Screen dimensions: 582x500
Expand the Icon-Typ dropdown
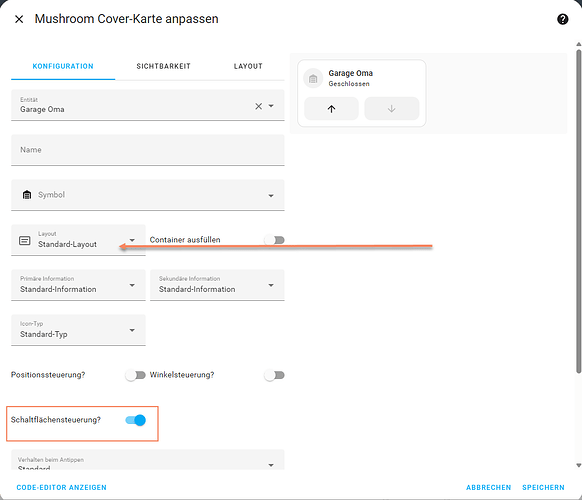[x=78, y=330]
